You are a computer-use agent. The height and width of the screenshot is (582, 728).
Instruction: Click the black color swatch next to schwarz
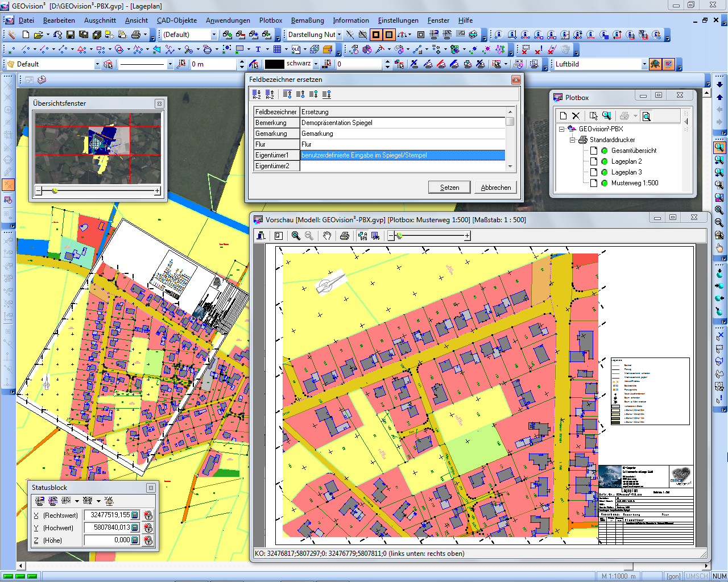tap(274, 64)
